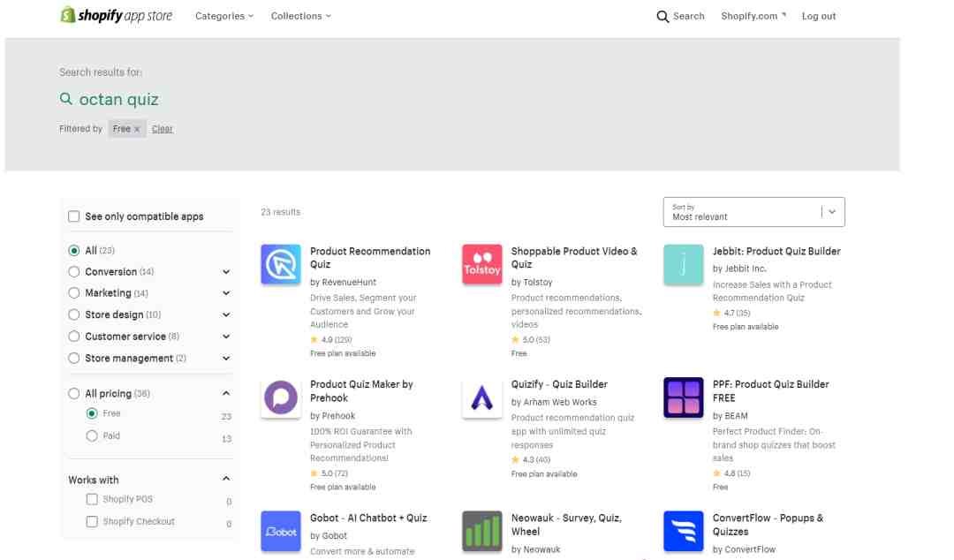Open Quizify - Quiz Builder link

pos(559,385)
